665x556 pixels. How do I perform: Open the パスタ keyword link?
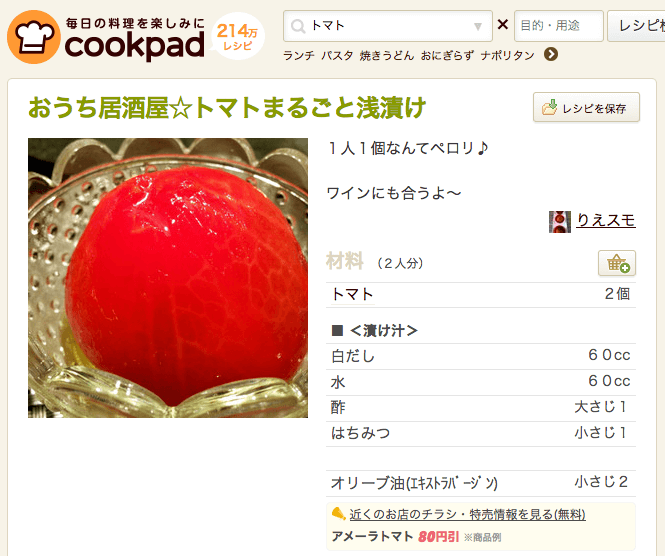pos(337,56)
